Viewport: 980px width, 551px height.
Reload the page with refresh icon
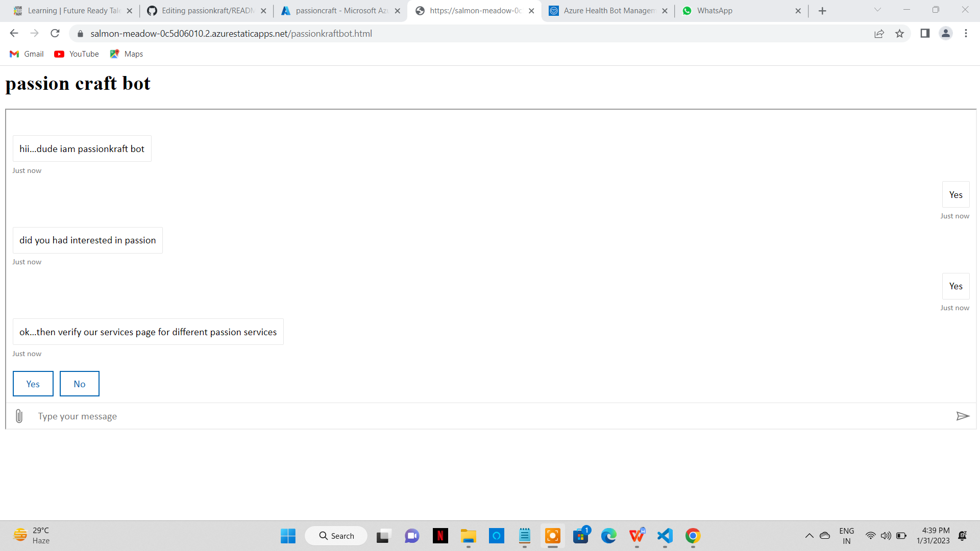tap(55, 34)
